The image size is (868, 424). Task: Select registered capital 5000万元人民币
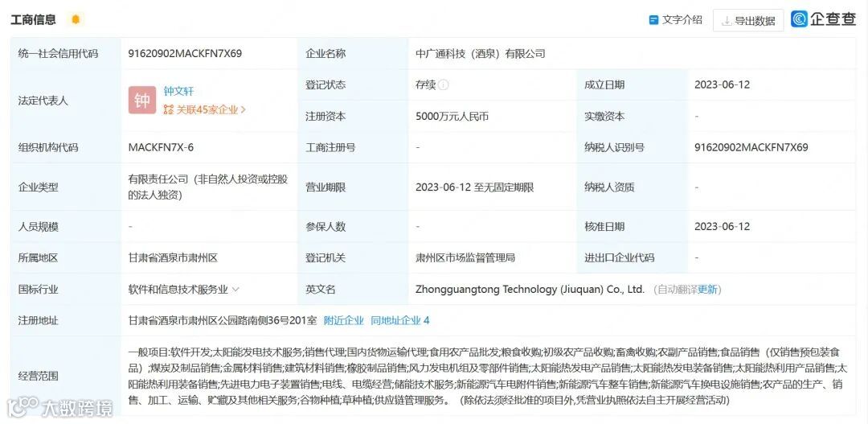click(452, 117)
